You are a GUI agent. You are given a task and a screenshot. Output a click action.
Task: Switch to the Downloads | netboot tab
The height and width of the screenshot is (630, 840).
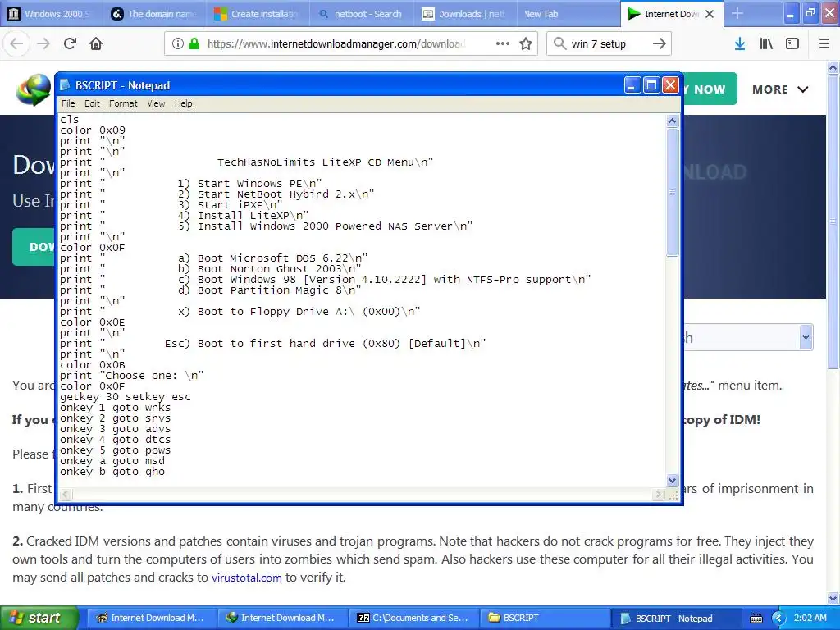[464, 13]
